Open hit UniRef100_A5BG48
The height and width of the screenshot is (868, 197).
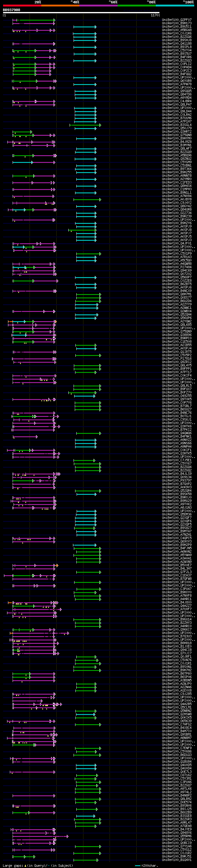tap(177, 30)
